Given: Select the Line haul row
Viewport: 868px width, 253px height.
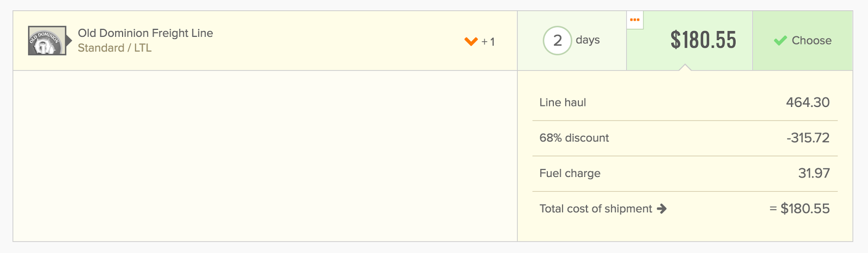Looking at the screenshot, I should tap(685, 103).
